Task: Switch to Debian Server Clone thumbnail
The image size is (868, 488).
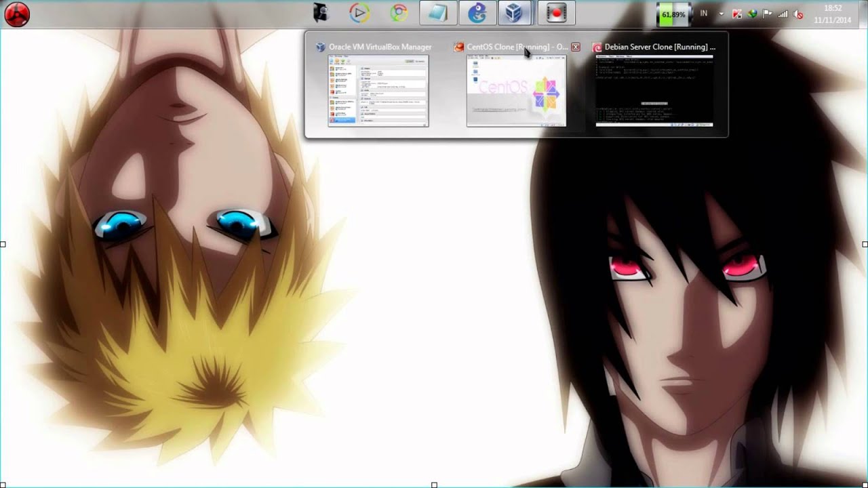Action: [654, 91]
